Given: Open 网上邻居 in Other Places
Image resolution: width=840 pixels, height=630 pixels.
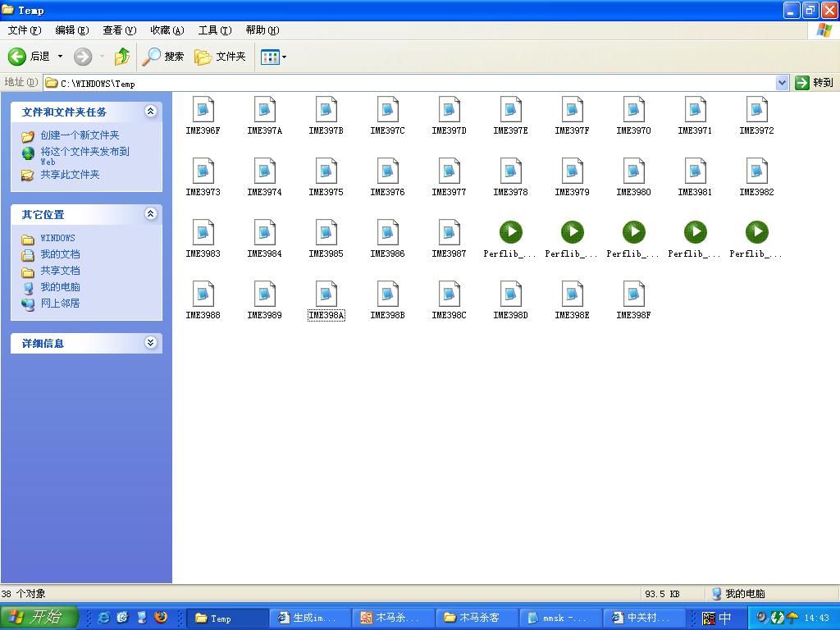Looking at the screenshot, I should (x=60, y=304).
